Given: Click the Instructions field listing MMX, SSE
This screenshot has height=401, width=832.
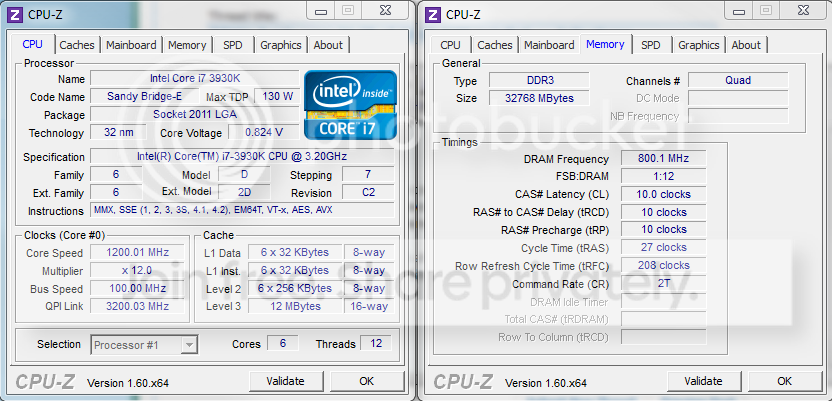Looking at the screenshot, I should tap(242, 210).
